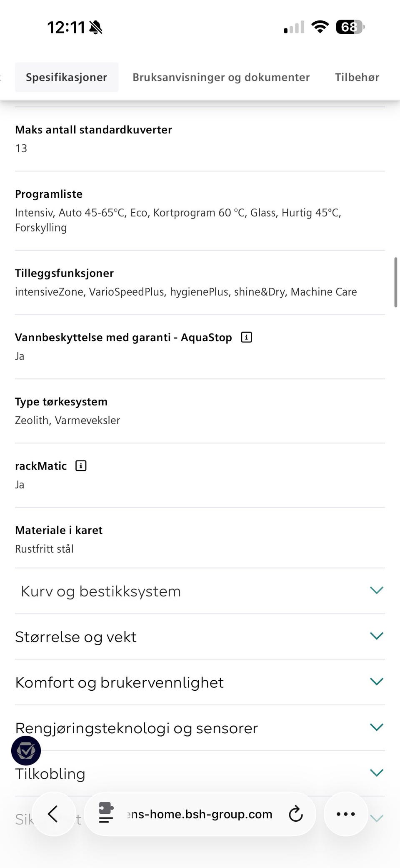Screen dimensions: 400x868
Task: Select the Spesifikasjoner tab
Action: [x=67, y=77]
